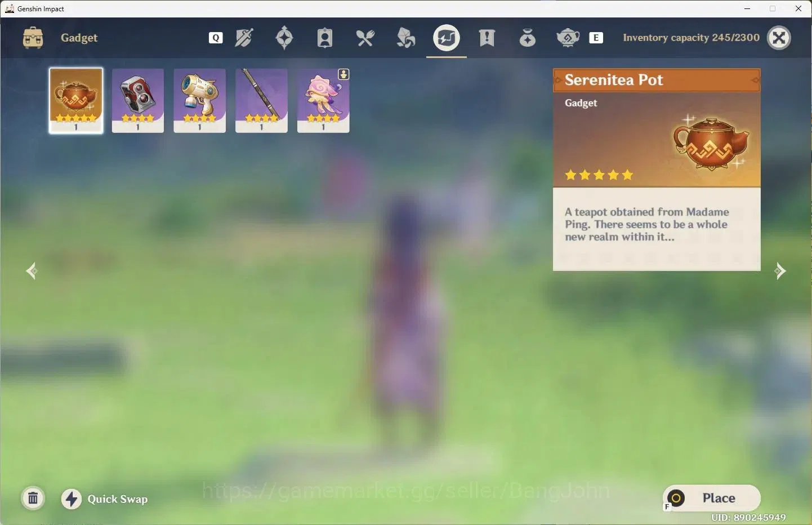Open the Materials tab icon
Viewport: 812px width, 525px height.
click(x=406, y=38)
